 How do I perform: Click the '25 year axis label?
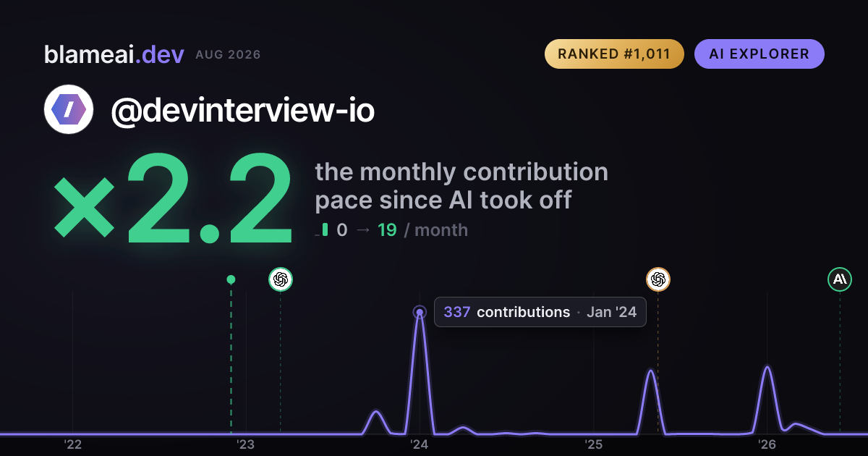click(594, 444)
